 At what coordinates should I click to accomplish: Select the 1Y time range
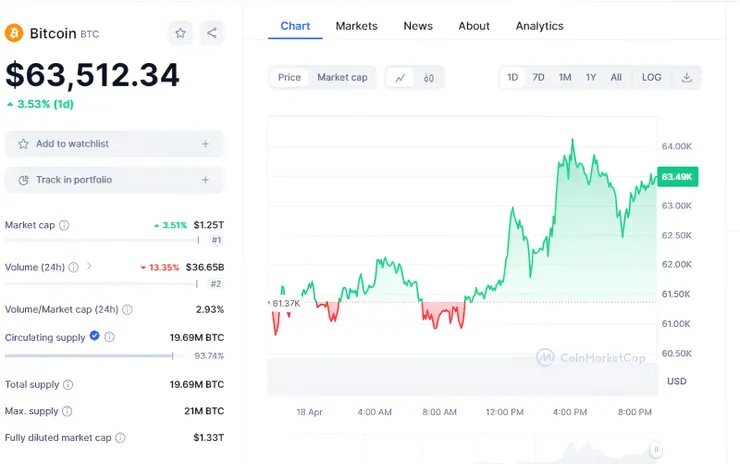(591, 77)
